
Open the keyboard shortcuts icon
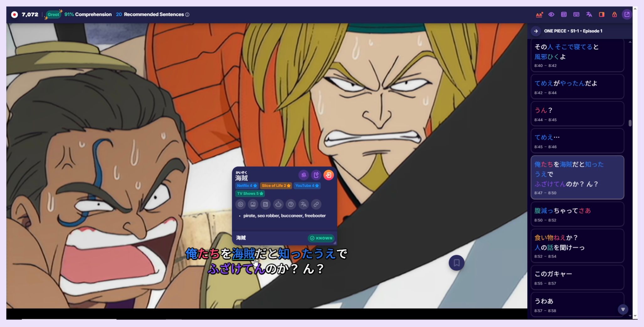tap(577, 14)
